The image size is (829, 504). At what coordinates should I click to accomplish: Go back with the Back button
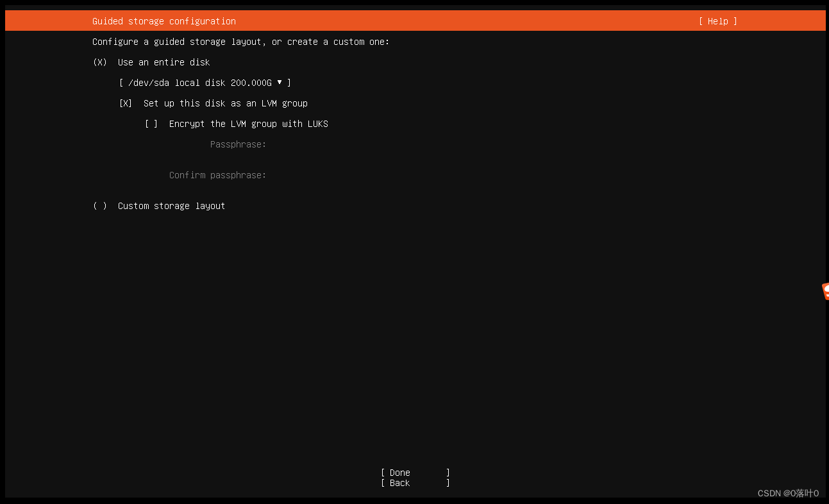415,483
